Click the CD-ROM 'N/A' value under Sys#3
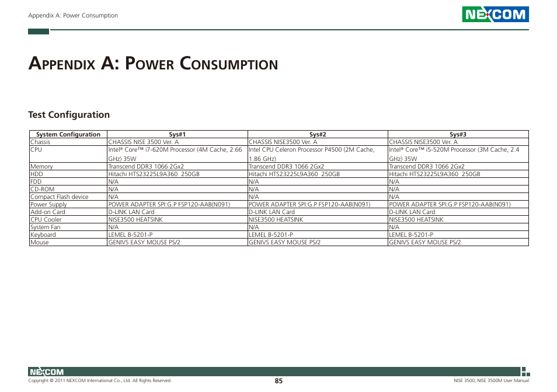557x392 pixels. (x=394, y=189)
